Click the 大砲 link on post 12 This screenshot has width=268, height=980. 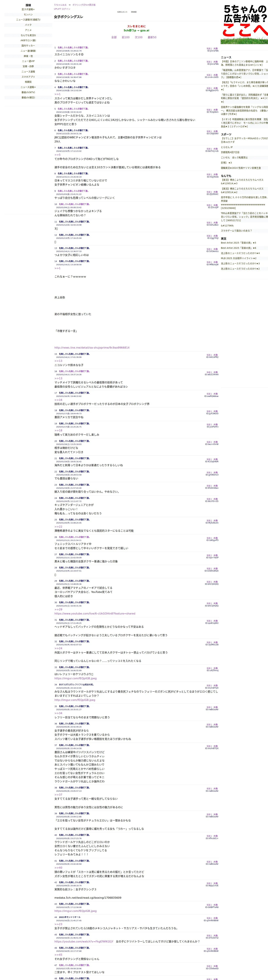tap(216, 236)
